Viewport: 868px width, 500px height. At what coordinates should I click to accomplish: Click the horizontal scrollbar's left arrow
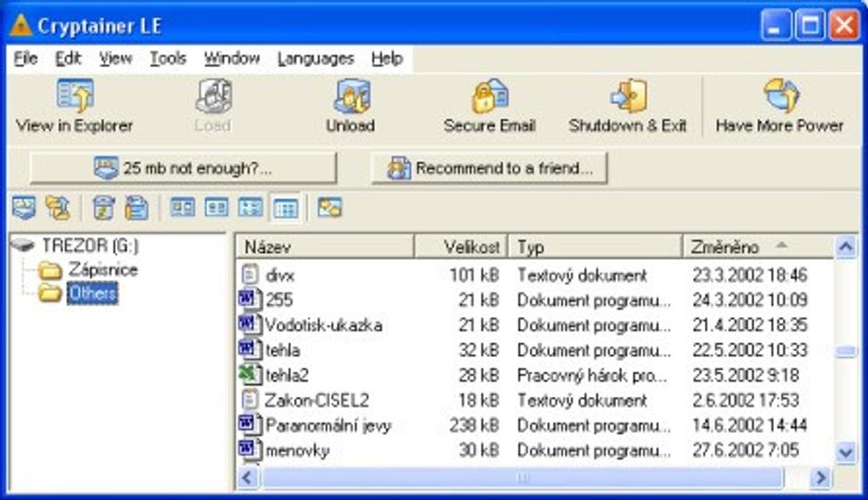(x=248, y=478)
